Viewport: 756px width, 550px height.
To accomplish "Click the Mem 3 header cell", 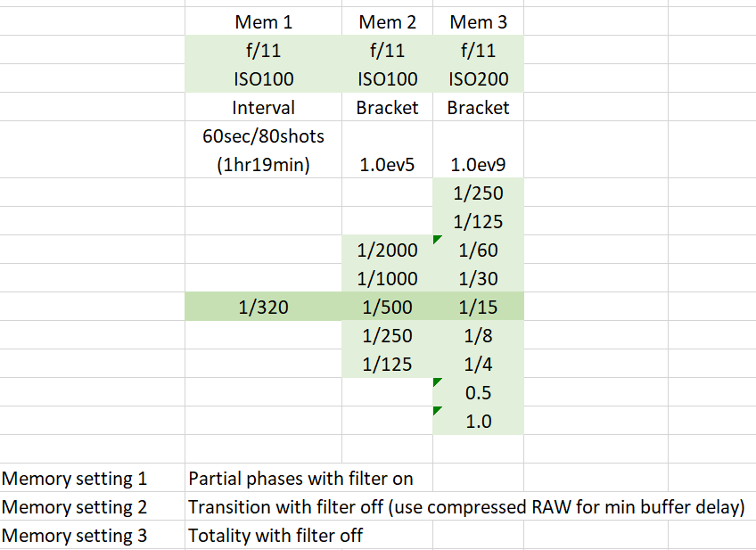I will (478, 21).
